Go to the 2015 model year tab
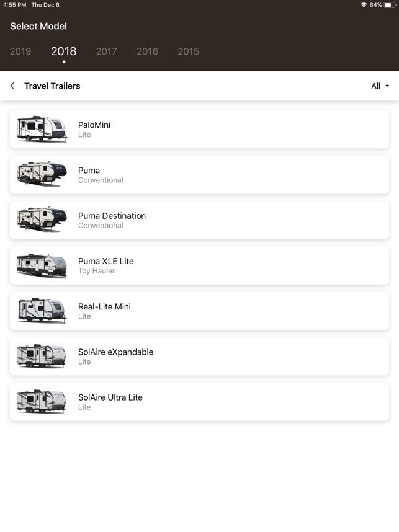 tap(188, 51)
